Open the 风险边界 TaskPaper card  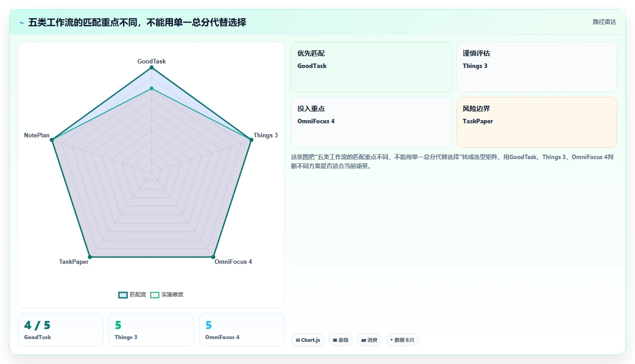537,122
